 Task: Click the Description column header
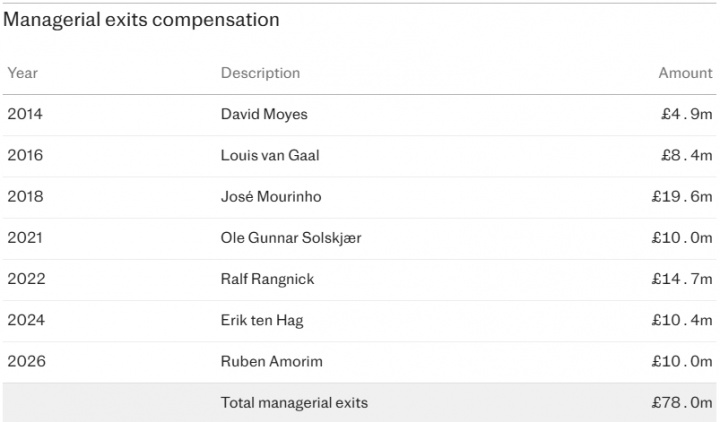click(260, 73)
